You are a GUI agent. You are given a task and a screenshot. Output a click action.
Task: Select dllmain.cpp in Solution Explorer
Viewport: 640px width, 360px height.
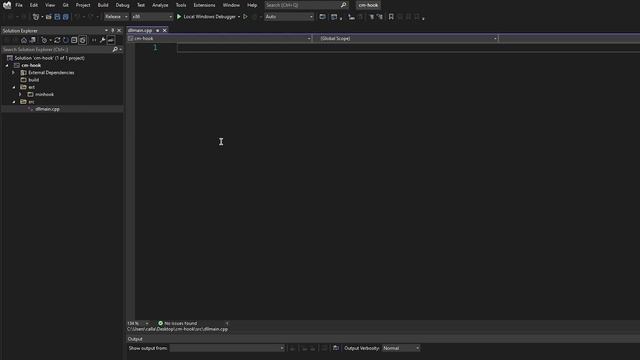(47, 109)
